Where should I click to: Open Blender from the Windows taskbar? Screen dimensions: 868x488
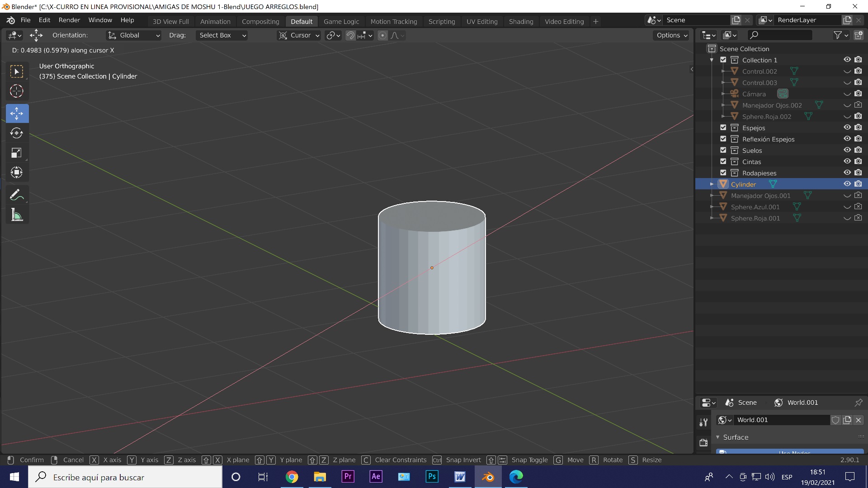[488, 477]
